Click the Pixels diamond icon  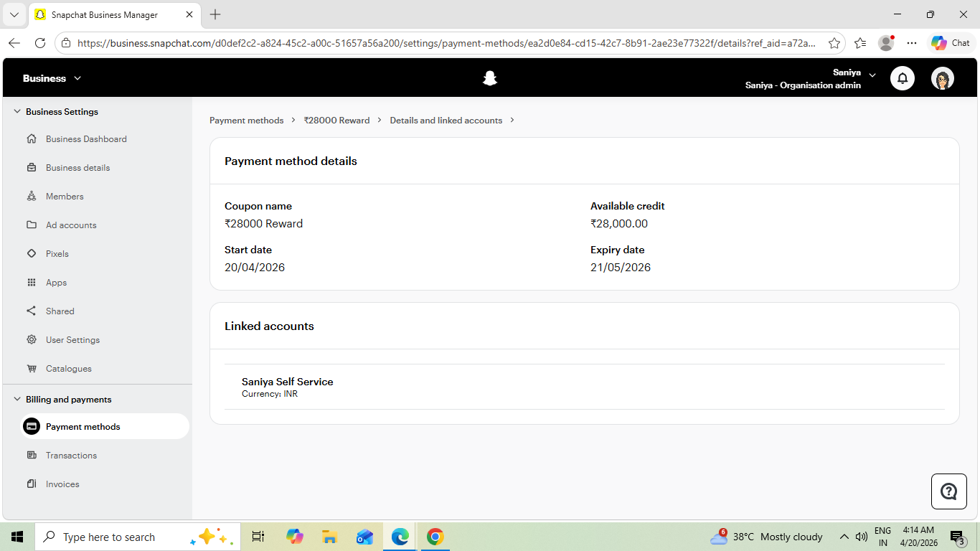(32, 253)
